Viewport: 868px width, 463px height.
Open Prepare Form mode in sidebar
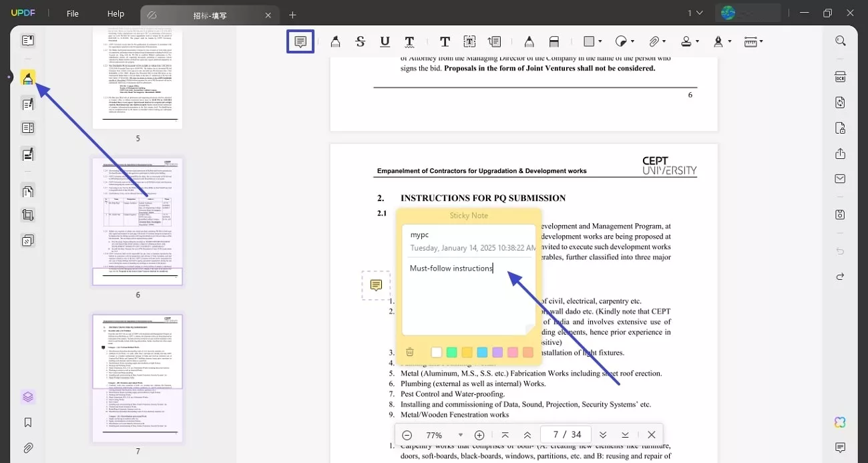(x=27, y=128)
